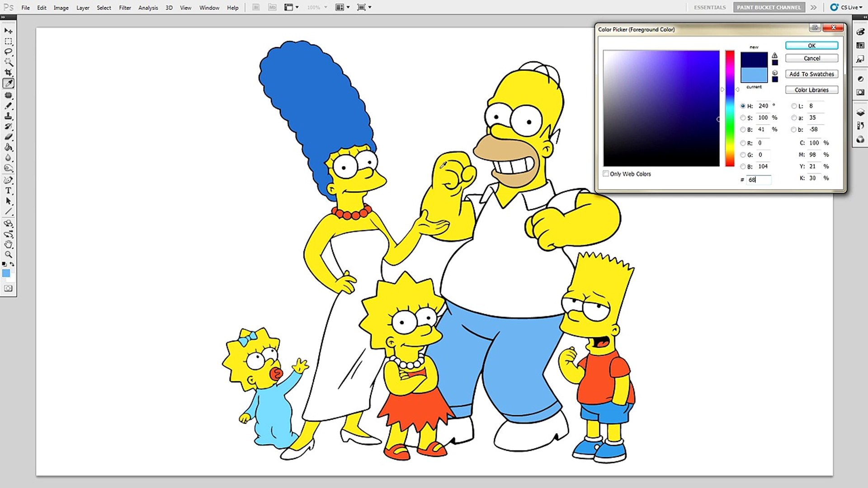Select the Lab a radio button
Image resolution: width=868 pixels, height=488 pixels.
[x=794, y=117]
